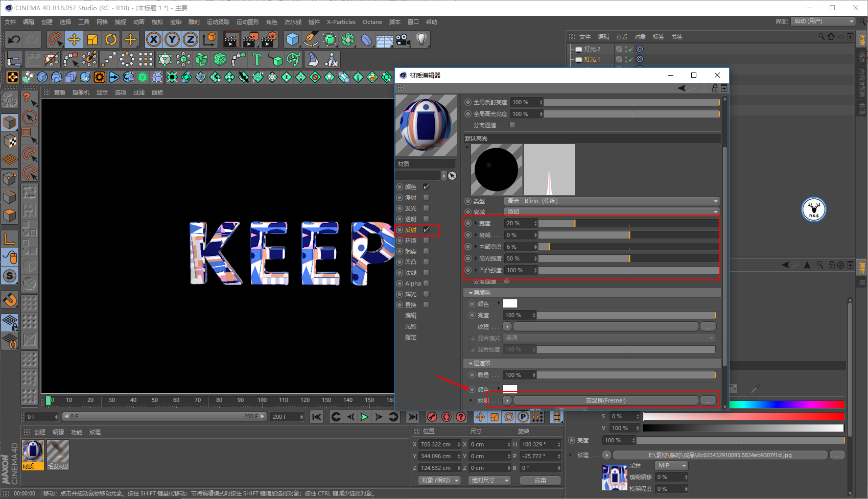The image size is (868, 499).
Task: Disable the 反射 (Reflection) channel checkbox
Action: 426,230
